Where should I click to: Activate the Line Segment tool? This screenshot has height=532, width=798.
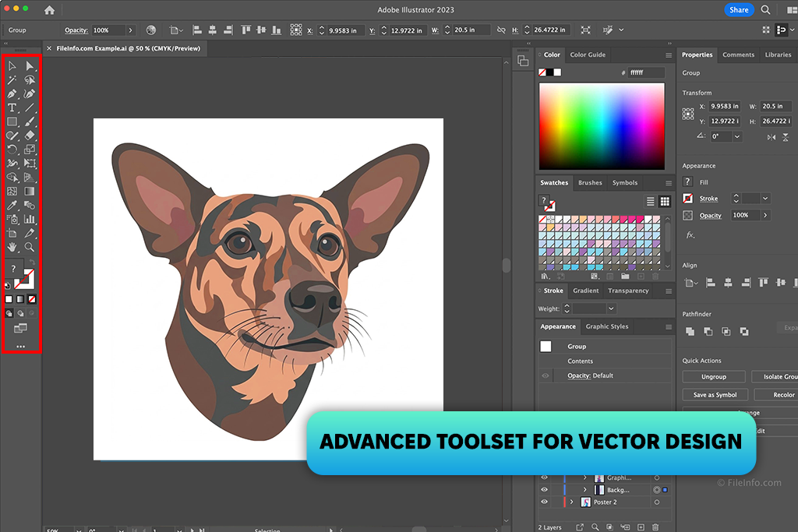[x=30, y=107]
